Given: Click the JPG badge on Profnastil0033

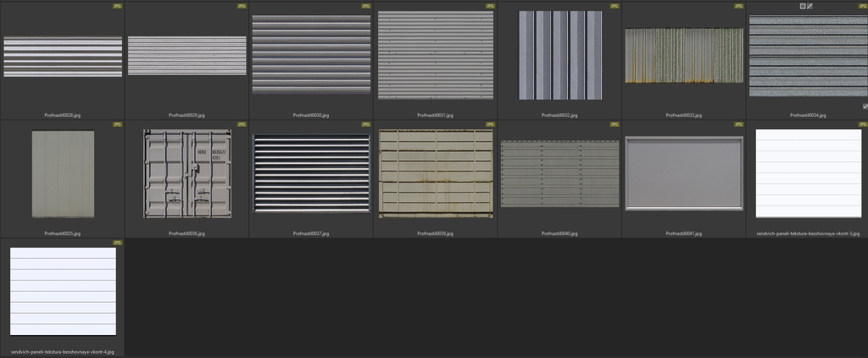Looking at the screenshot, I should pos(738,5).
